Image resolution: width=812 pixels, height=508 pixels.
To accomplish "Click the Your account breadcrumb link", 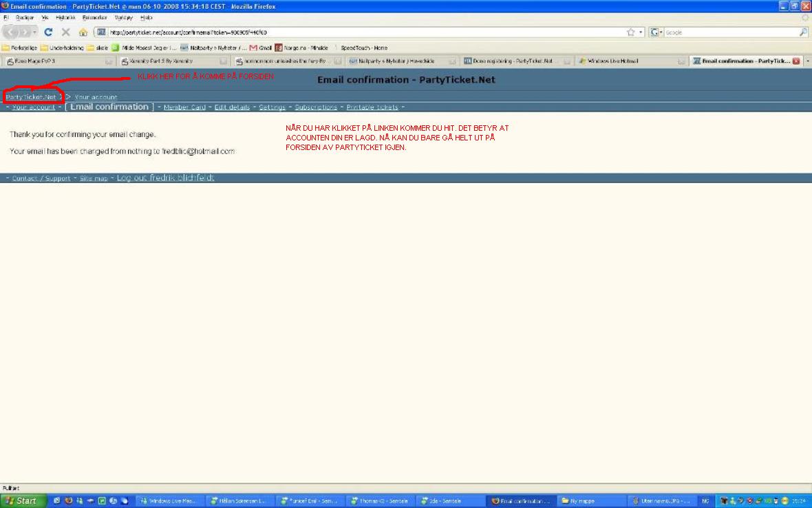I will (96, 97).
